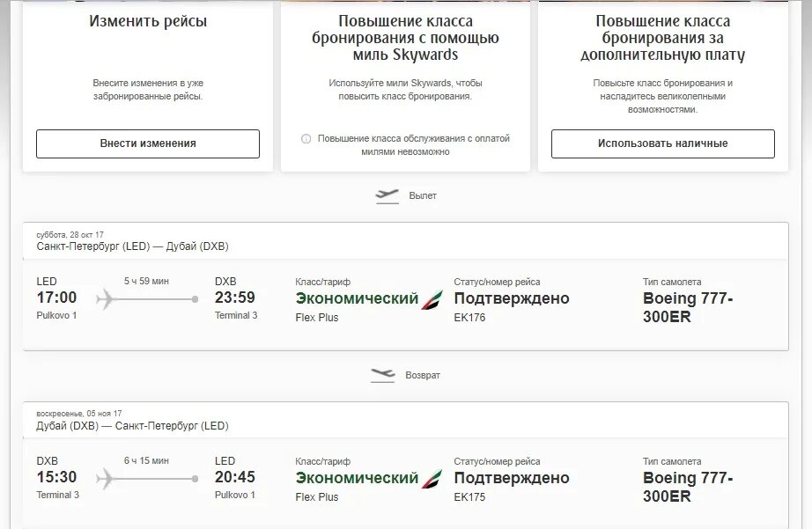Click flight number EK175
Screen dimensions: 812x529
point(469,497)
